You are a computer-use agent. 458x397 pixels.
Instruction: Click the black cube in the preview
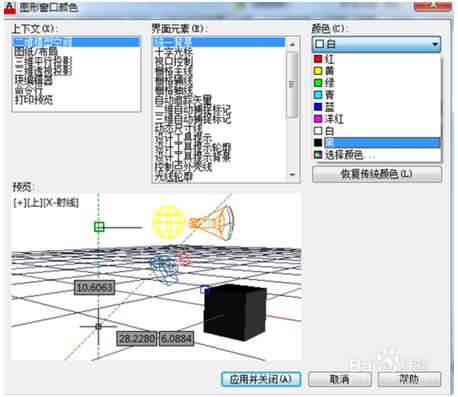tap(235, 312)
